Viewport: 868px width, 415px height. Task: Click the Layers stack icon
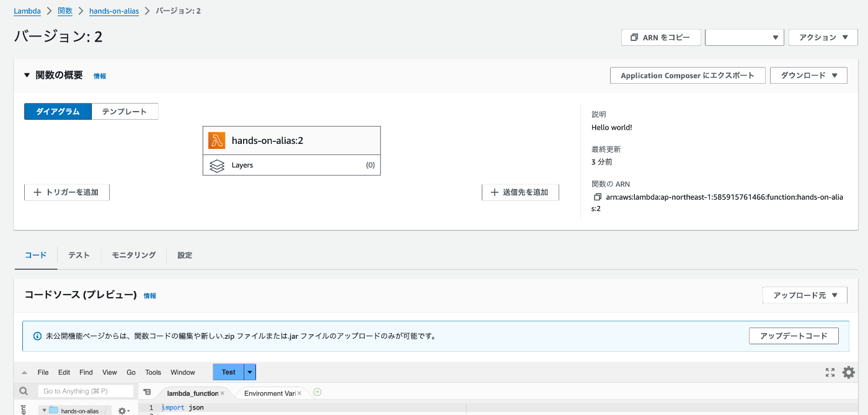pos(216,166)
